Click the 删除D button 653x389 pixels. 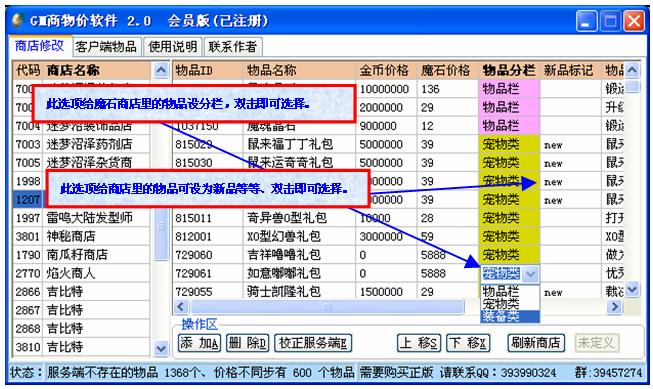pyautogui.click(x=247, y=343)
